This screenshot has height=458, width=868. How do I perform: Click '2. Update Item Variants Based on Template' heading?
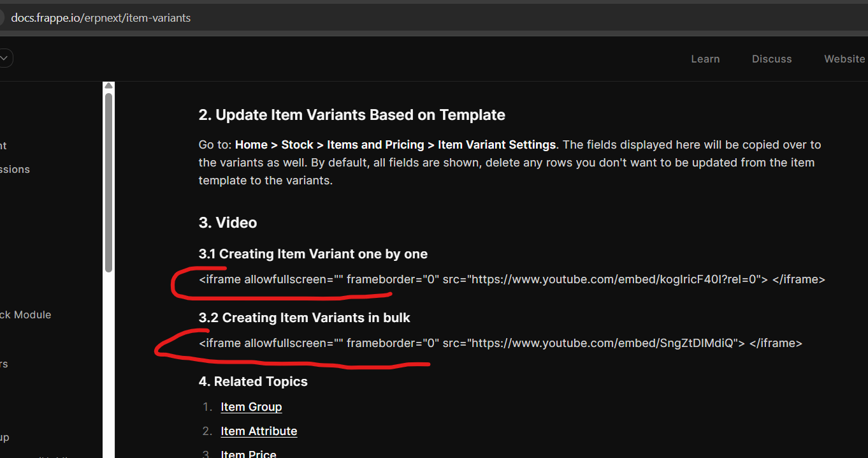click(x=352, y=115)
